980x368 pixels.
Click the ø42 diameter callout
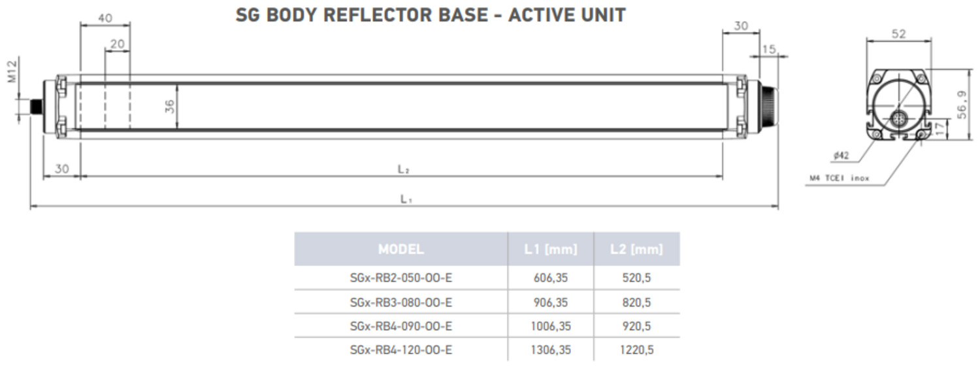pyautogui.click(x=841, y=155)
